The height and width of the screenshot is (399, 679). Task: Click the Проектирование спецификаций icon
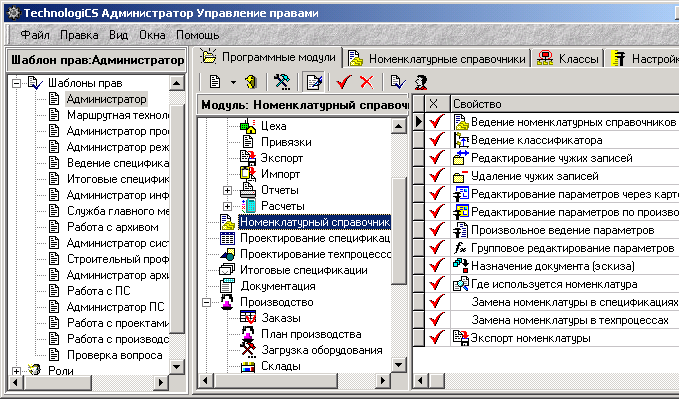(x=227, y=238)
